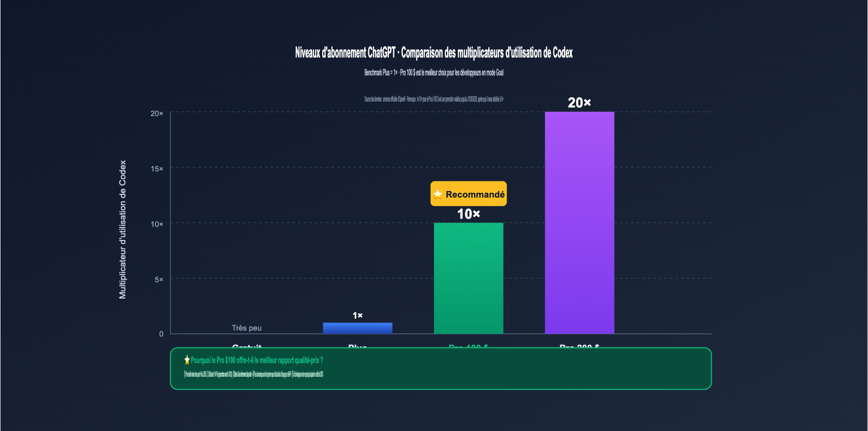868x431 pixels.
Task: Click the "10×" label above the green bar
Action: (x=469, y=214)
